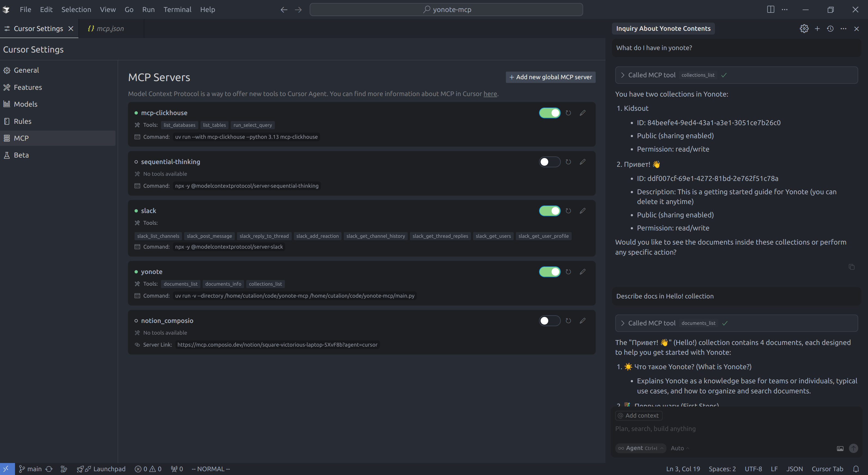Image resolution: width=868 pixels, height=475 pixels.
Task: Click Add new global MCP server
Action: point(550,77)
